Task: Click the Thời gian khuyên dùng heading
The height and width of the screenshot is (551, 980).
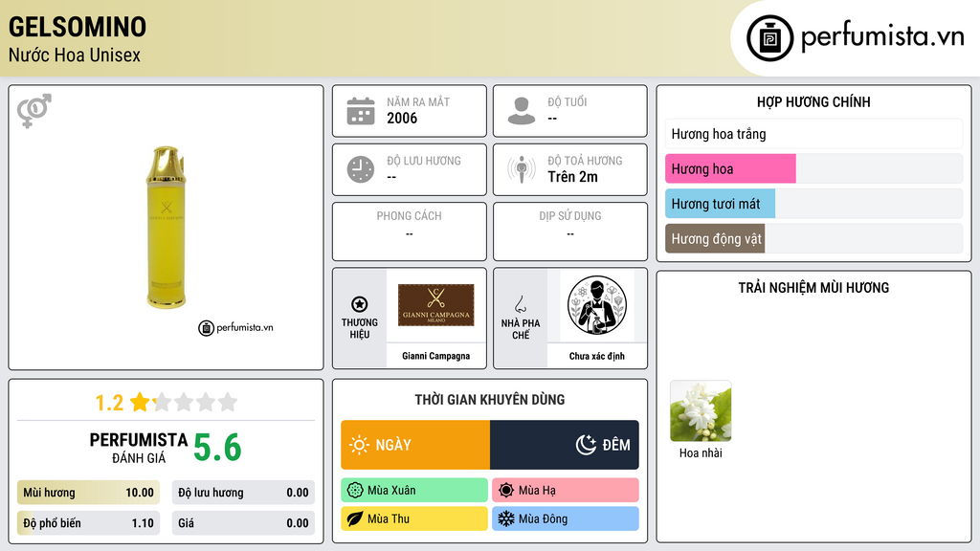Action: point(490,399)
